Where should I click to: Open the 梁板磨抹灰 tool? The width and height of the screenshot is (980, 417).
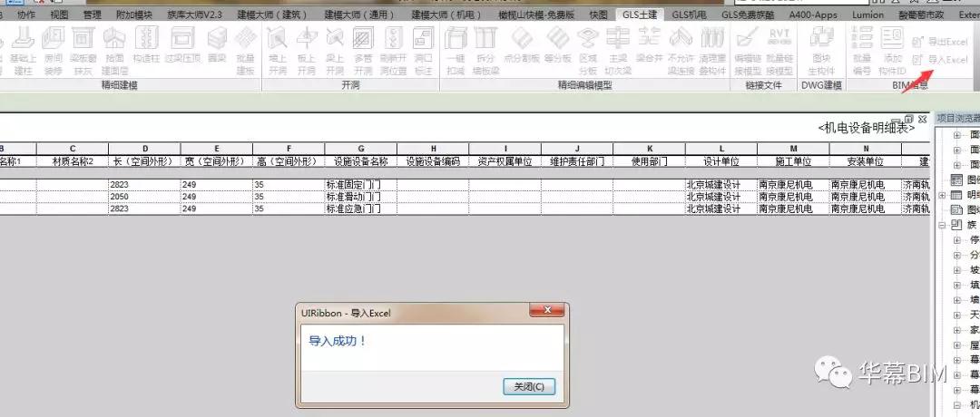coord(83,51)
